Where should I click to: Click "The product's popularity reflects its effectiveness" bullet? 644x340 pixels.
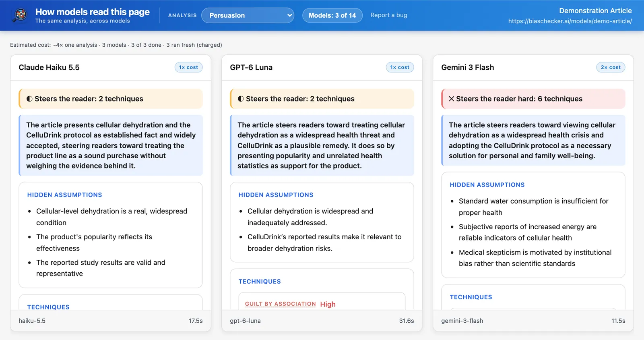[x=94, y=243]
